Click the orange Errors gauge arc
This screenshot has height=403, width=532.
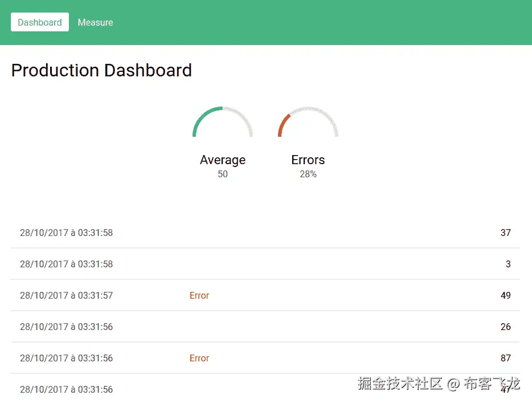(x=308, y=122)
